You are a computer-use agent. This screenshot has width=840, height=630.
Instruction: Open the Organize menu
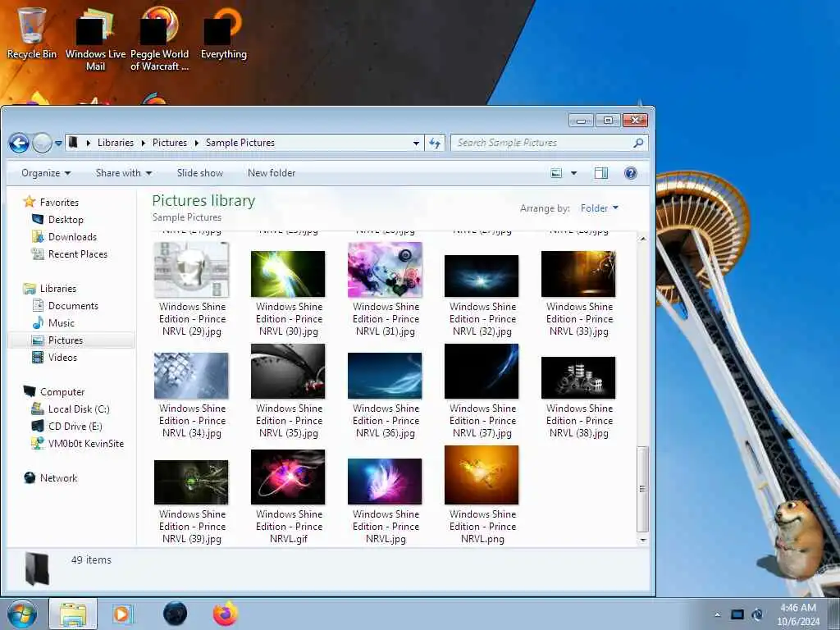[x=46, y=173]
